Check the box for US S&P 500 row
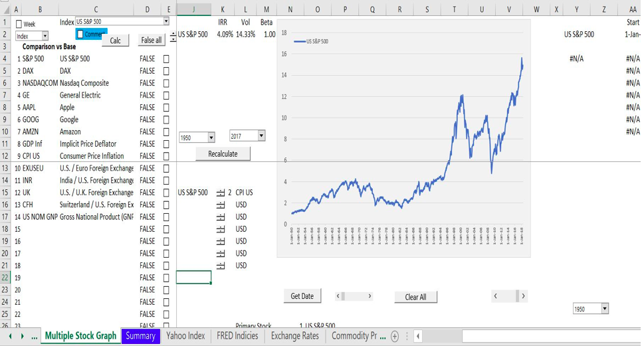The height and width of the screenshot is (346, 644). (x=166, y=59)
